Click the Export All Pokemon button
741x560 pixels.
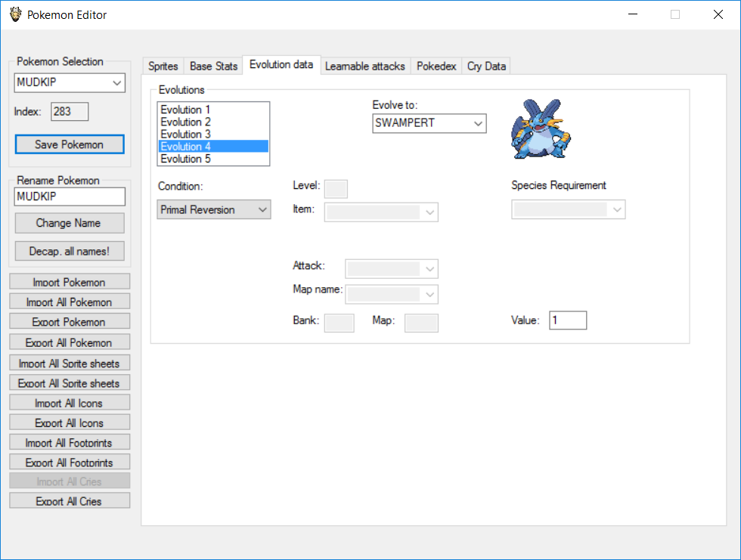click(x=70, y=342)
